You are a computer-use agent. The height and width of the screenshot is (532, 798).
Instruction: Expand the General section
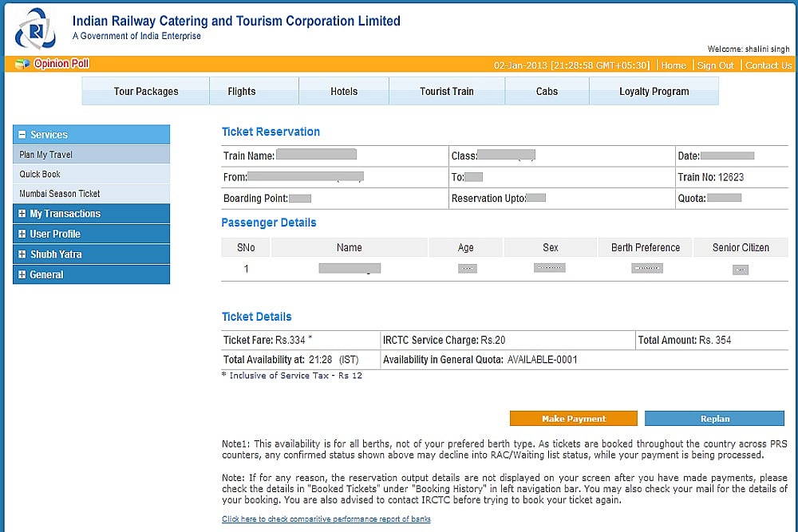click(x=22, y=275)
